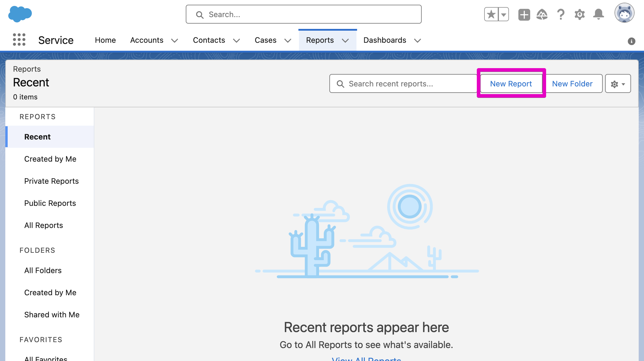The height and width of the screenshot is (361, 644).
Task: Click the New Report button
Action: pos(511,84)
